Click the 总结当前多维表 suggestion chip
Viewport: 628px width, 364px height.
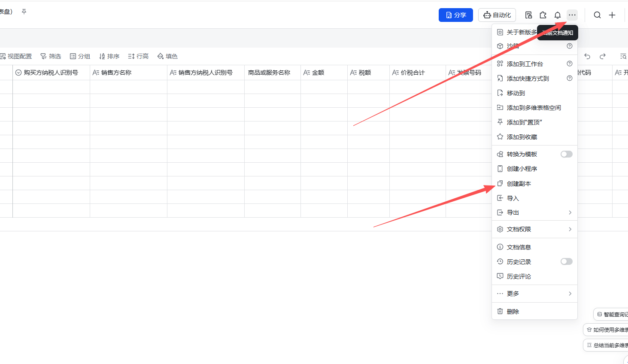(x=606, y=345)
